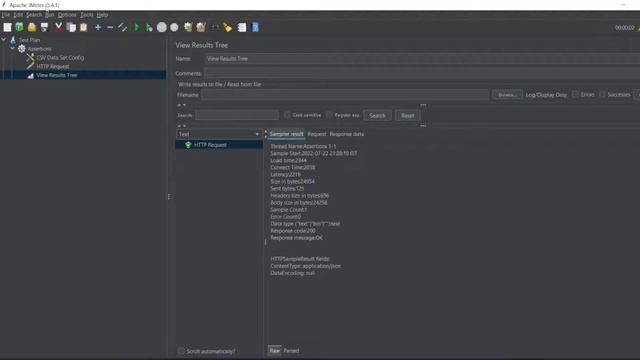The width and height of the screenshot is (640, 360).
Task: Enable Scroll automatically checkbox
Action: coord(181,351)
